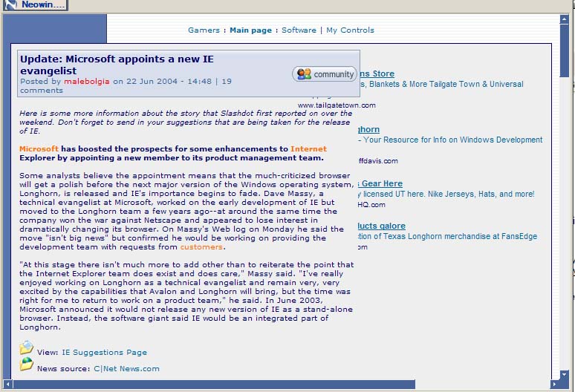Click the scroll up arrow
575x392 pixels.
[564, 19]
